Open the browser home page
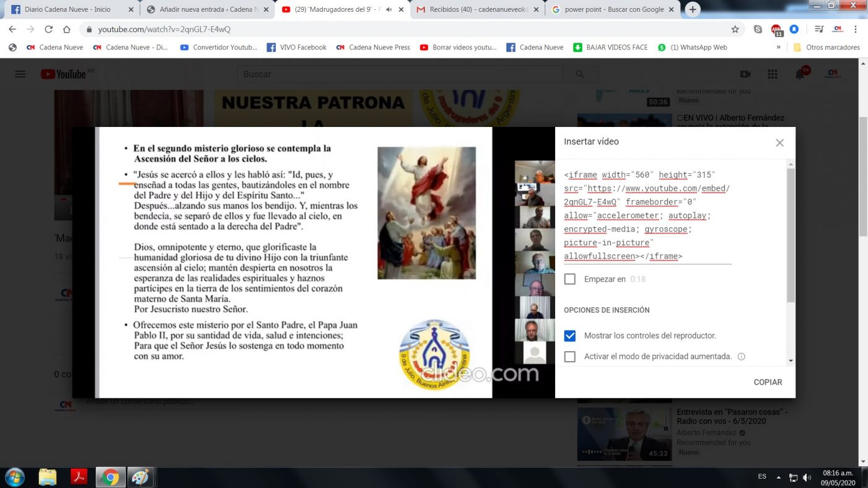The image size is (868, 488). coord(66,29)
